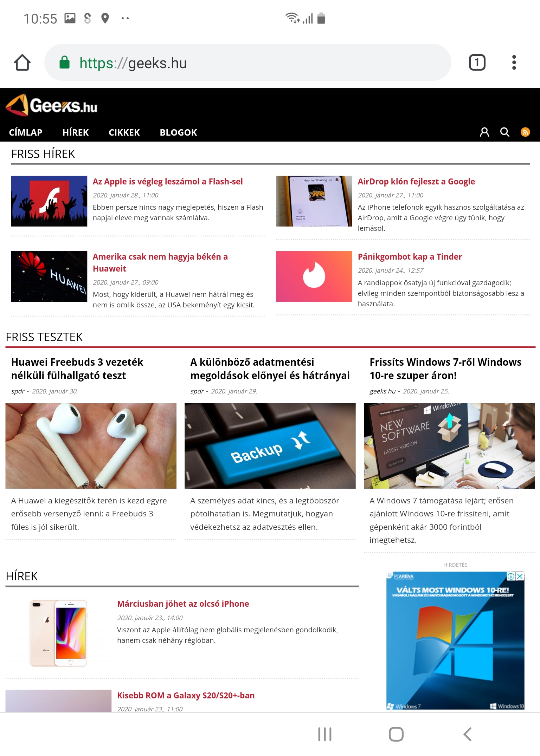The height and width of the screenshot is (756, 540).
Task: Tap the Android recent apps button
Action: [x=325, y=734]
